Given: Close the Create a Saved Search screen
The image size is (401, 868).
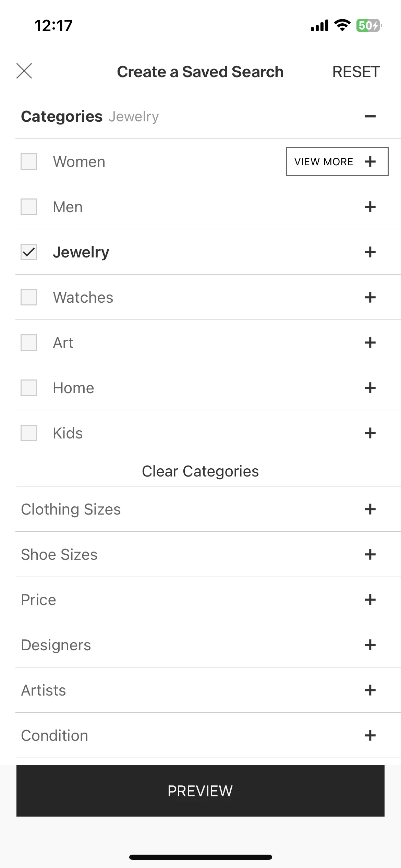Looking at the screenshot, I should (x=24, y=71).
